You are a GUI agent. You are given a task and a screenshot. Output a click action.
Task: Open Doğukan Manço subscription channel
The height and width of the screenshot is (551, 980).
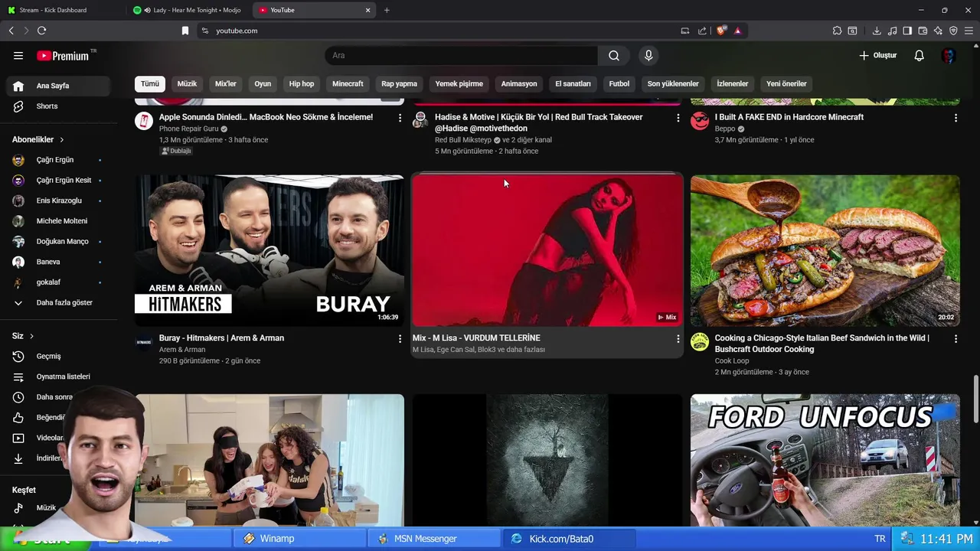[59, 242]
